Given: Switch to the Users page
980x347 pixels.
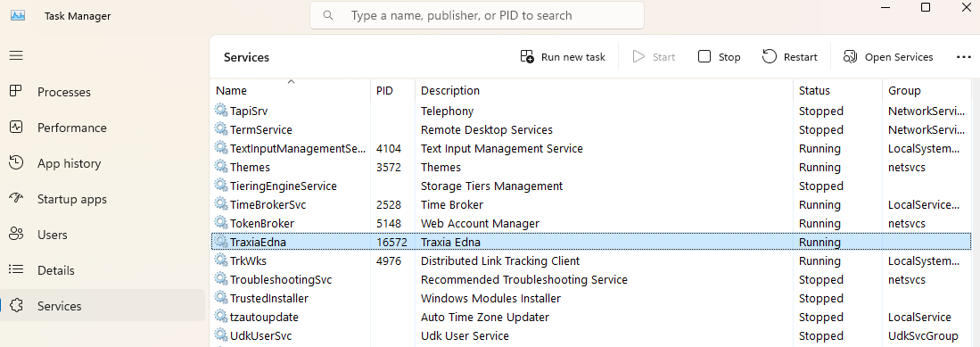Looking at the screenshot, I should (x=52, y=235).
